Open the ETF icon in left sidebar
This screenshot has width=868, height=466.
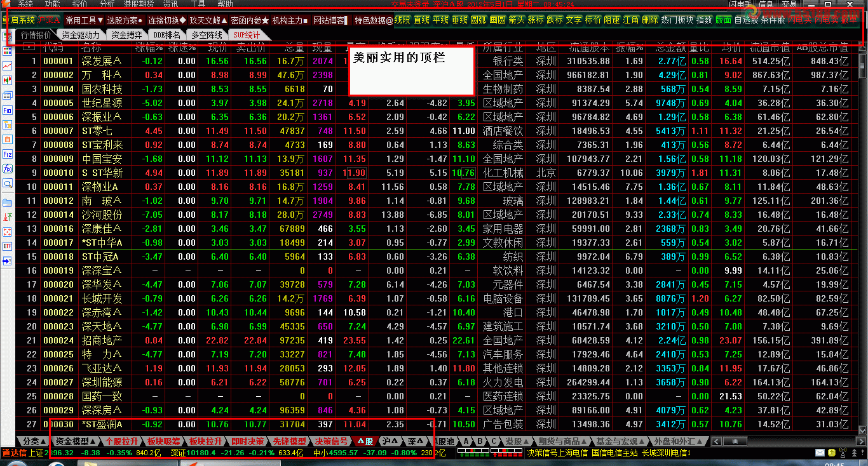click(x=7, y=246)
